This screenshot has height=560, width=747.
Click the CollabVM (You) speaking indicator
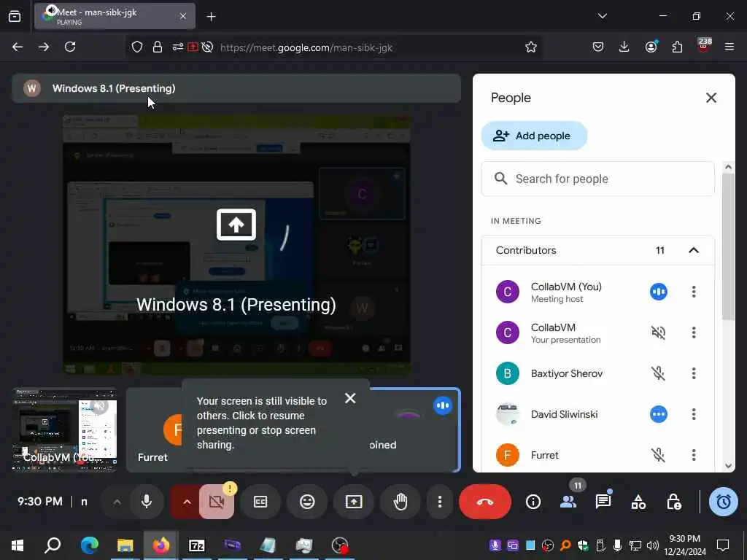coord(659,292)
